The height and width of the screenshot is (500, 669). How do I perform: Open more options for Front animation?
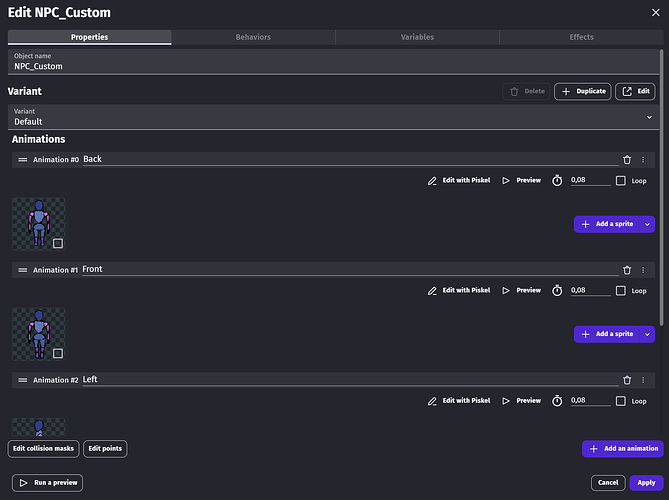pos(643,270)
